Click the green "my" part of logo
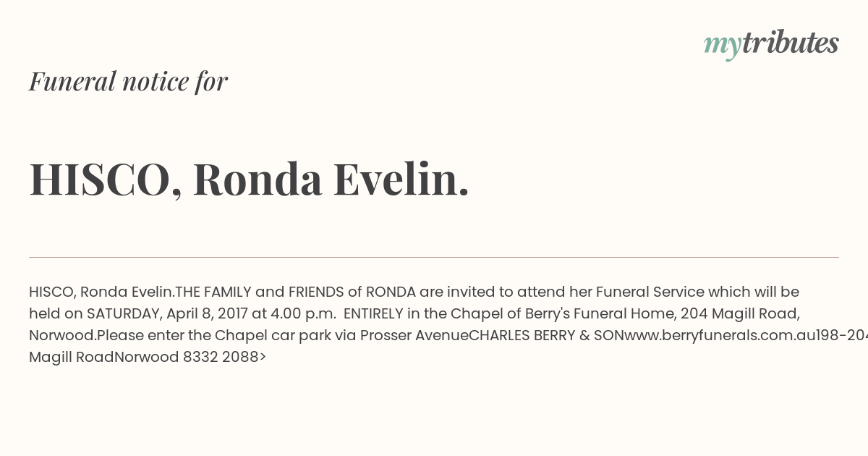The width and height of the screenshot is (868, 456). click(722, 45)
